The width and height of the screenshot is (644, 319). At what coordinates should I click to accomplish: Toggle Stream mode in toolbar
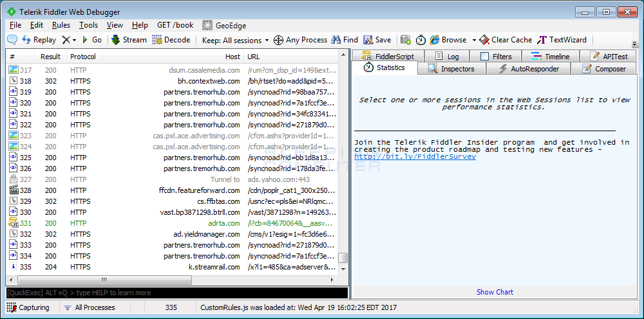click(x=129, y=40)
